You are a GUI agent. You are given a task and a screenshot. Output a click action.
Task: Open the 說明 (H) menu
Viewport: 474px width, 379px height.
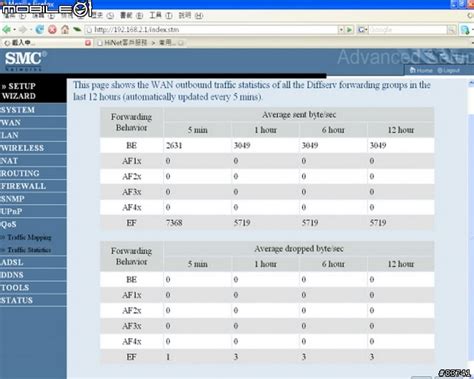coord(190,15)
